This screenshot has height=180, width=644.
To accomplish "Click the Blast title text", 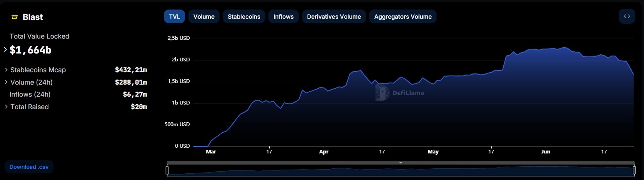I will (x=33, y=17).
